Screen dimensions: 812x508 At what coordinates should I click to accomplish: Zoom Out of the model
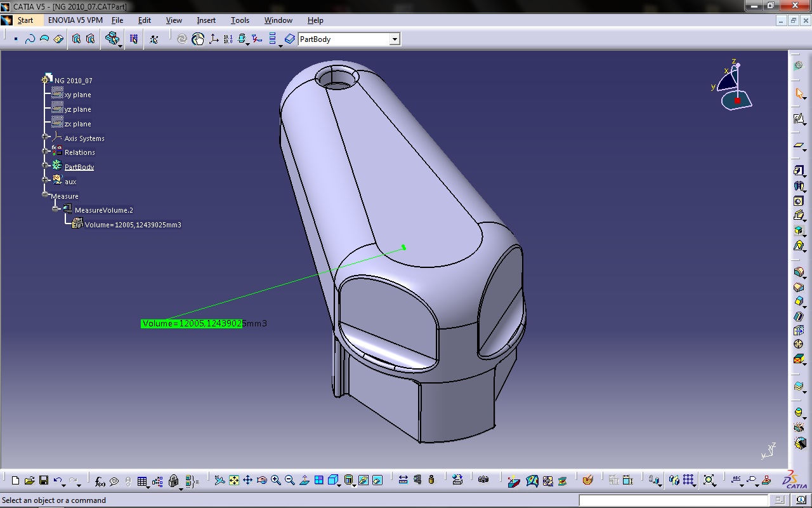[290, 481]
